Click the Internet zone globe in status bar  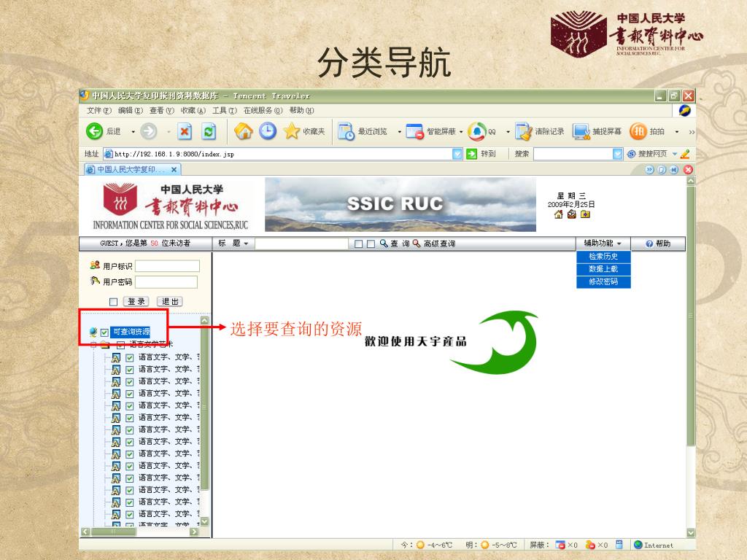pyautogui.click(x=638, y=545)
